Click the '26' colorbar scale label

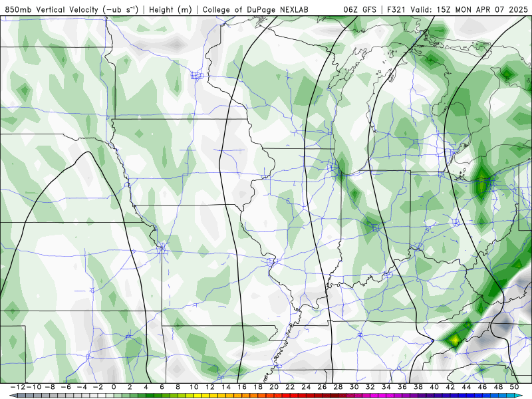click(322, 387)
